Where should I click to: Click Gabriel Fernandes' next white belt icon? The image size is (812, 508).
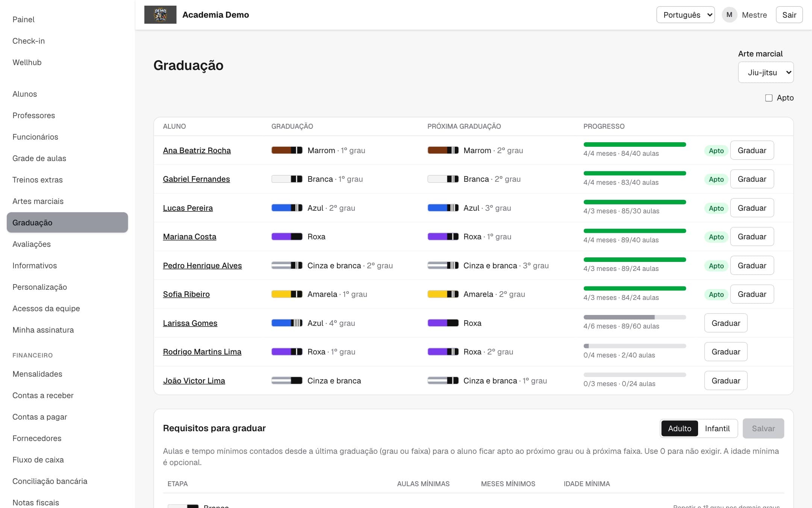tap(443, 179)
